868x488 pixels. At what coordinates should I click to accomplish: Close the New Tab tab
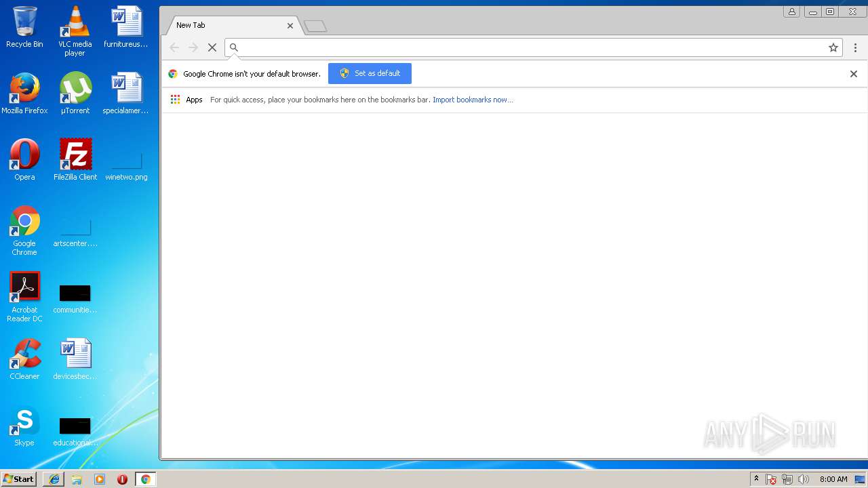pyautogui.click(x=290, y=26)
